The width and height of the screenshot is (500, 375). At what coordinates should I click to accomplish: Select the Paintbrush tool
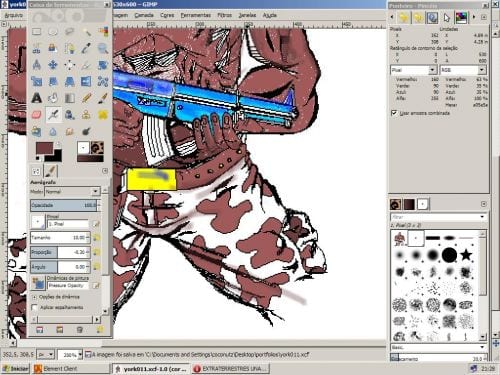tap(103, 98)
